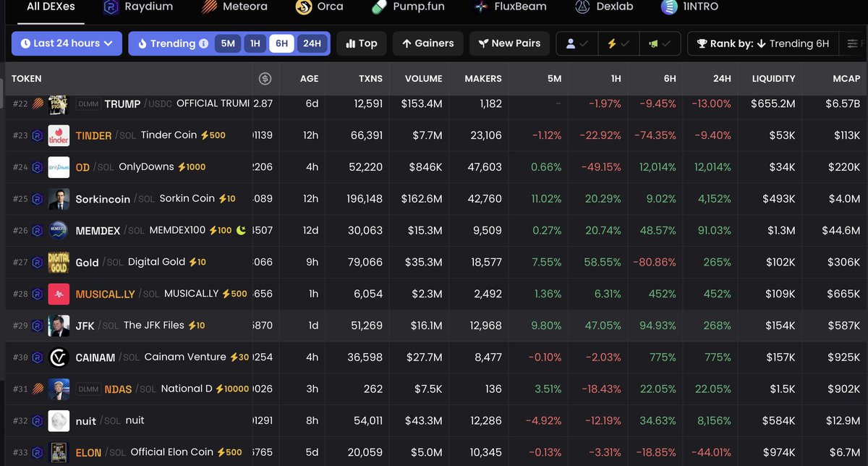Click the $44.6M MEMDEX market cap

(841, 231)
